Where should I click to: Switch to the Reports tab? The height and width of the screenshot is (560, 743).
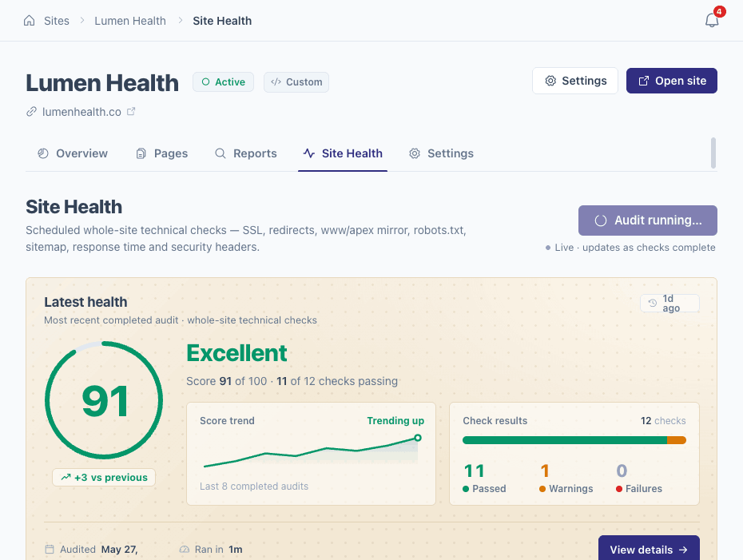pos(246,153)
